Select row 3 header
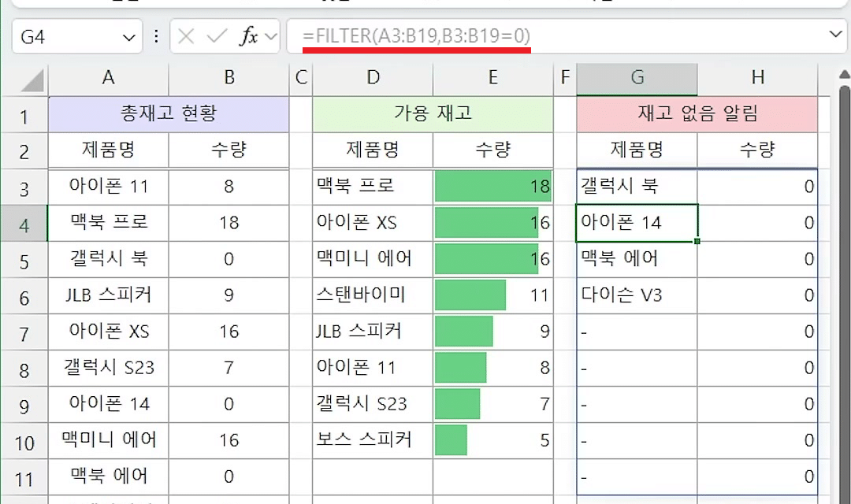The height and width of the screenshot is (504, 851). [x=24, y=187]
